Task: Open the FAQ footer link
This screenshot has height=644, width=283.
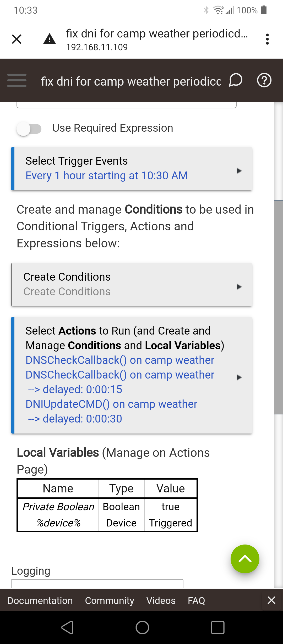Action: coord(197,600)
